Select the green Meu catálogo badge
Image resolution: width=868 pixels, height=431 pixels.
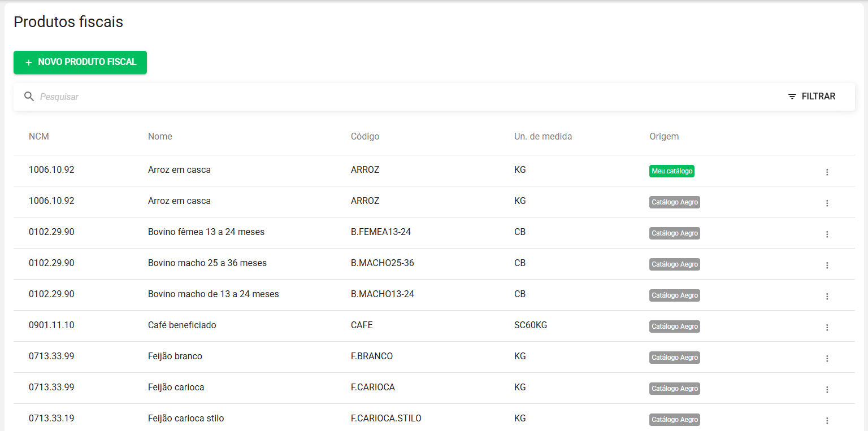click(671, 171)
